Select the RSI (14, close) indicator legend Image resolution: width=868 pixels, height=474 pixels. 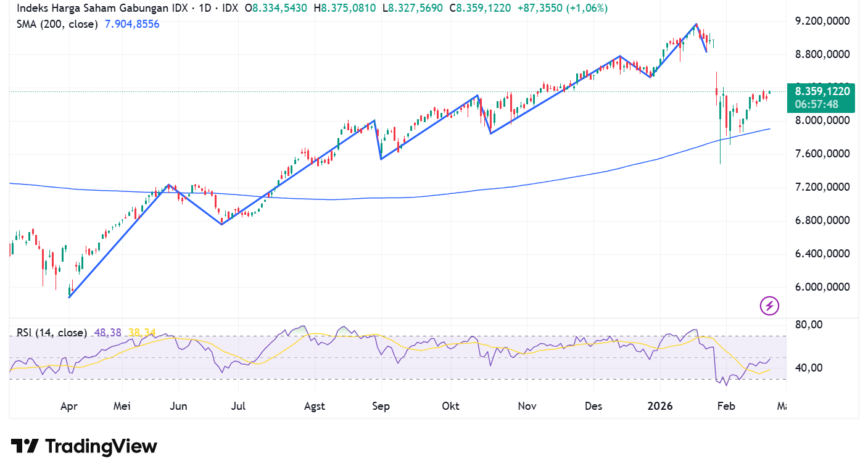coord(52,333)
